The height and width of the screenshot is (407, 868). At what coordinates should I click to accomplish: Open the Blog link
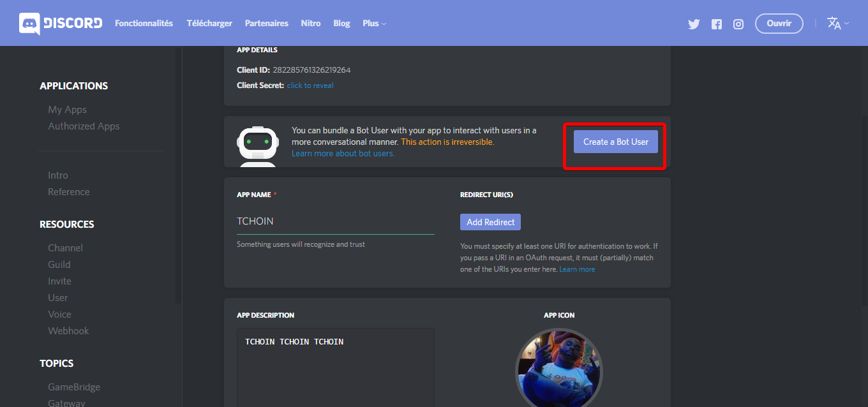point(341,23)
